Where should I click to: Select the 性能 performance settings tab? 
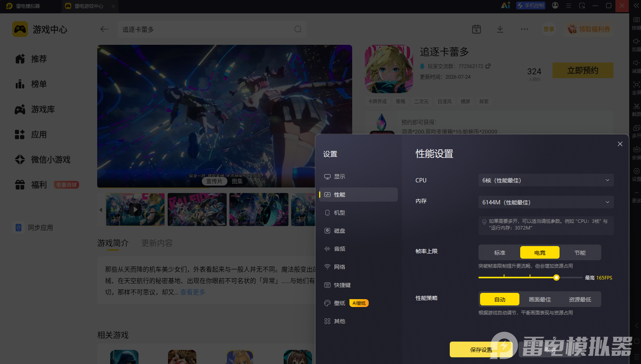point(358,195)
